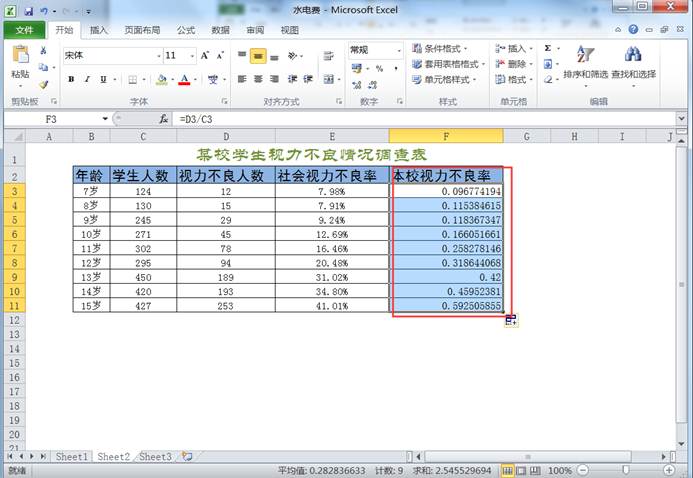Open the Sheet1 worksheet tab
693x478 pixels.
(x=72, y=457)
